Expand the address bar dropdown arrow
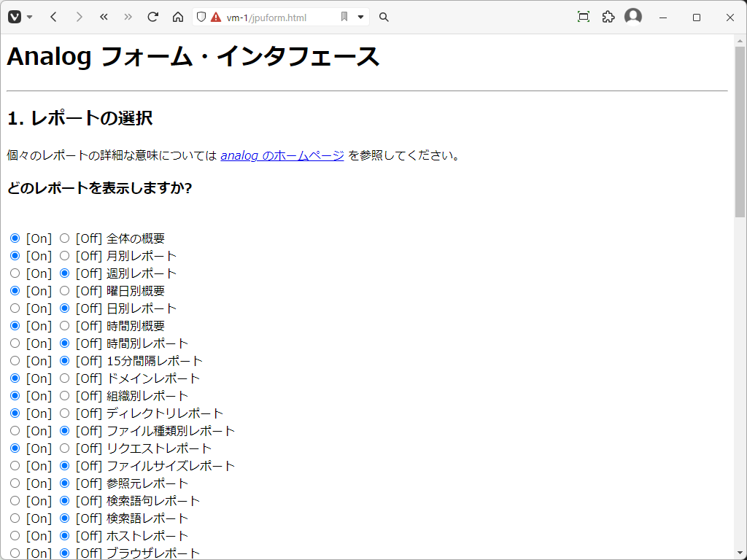747x560 pixels. pos(360,17)
